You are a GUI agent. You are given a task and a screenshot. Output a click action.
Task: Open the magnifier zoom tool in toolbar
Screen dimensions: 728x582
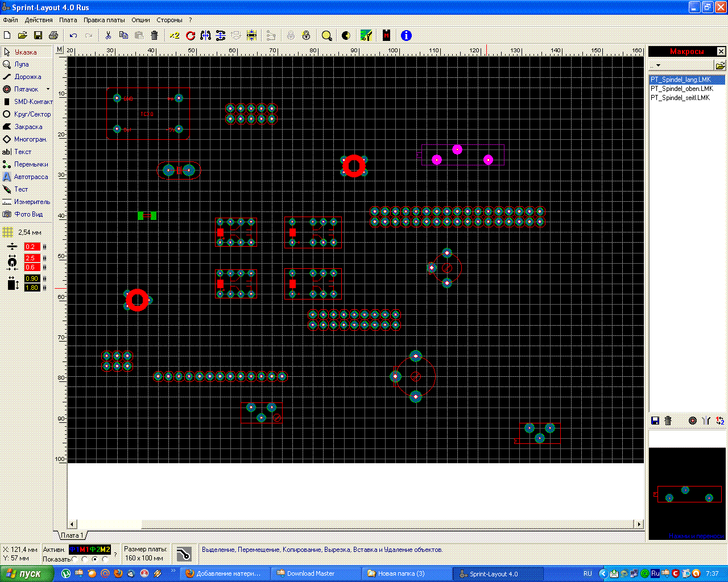click(326, 35)
